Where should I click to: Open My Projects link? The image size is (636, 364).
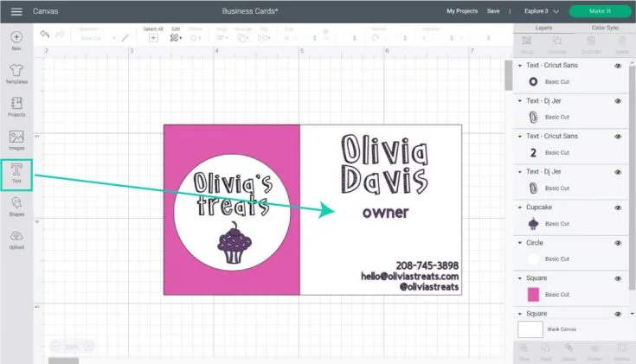point(461,11)
